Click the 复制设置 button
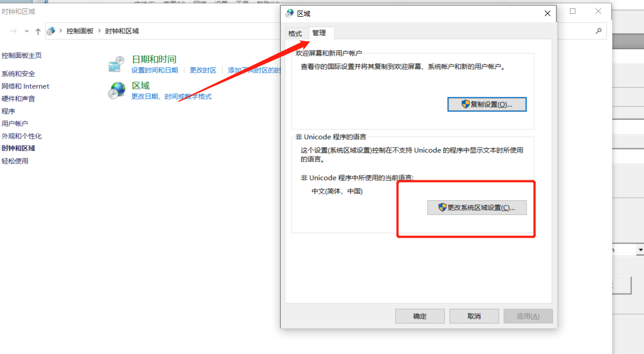644x354 pixels. (486, 104)
